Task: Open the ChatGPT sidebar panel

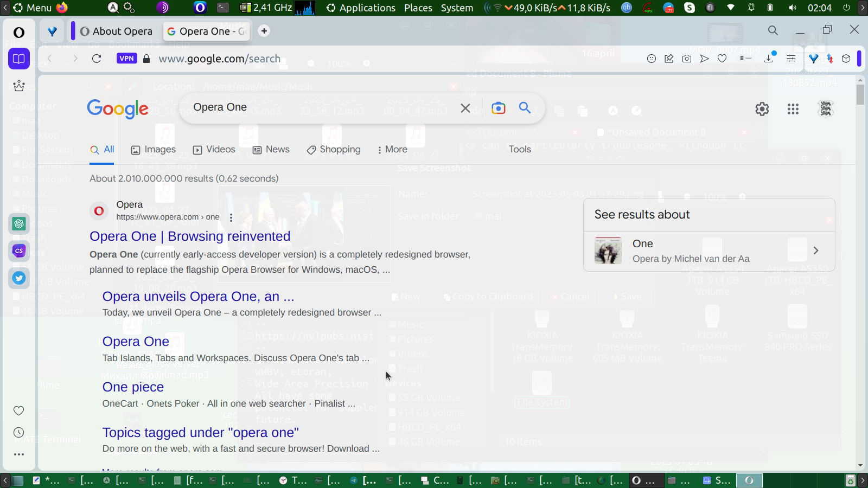Action: pos(19,223)
